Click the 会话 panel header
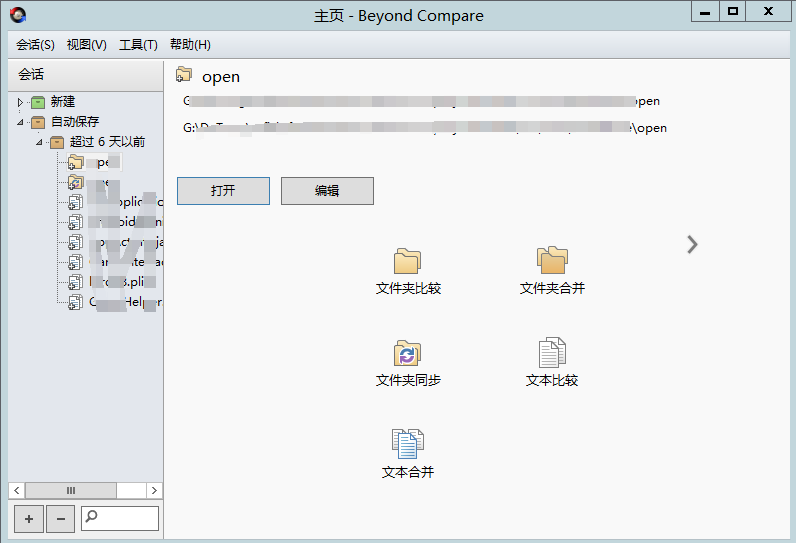 pos(86,75)
